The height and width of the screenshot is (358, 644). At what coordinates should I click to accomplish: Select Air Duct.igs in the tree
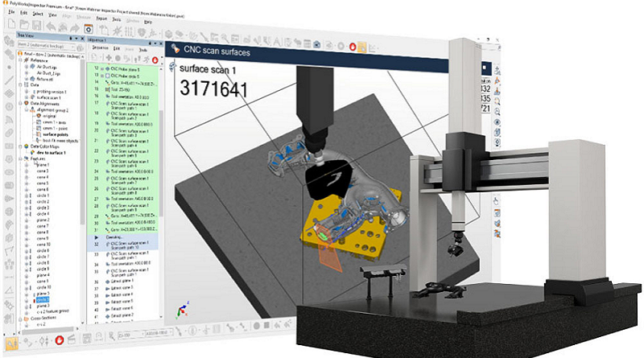[47, 67]
